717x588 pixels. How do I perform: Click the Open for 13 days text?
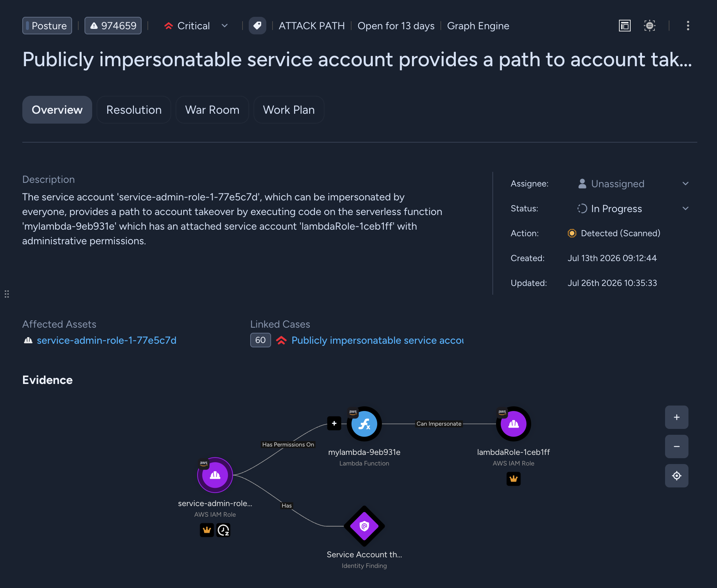click(396, 26)
